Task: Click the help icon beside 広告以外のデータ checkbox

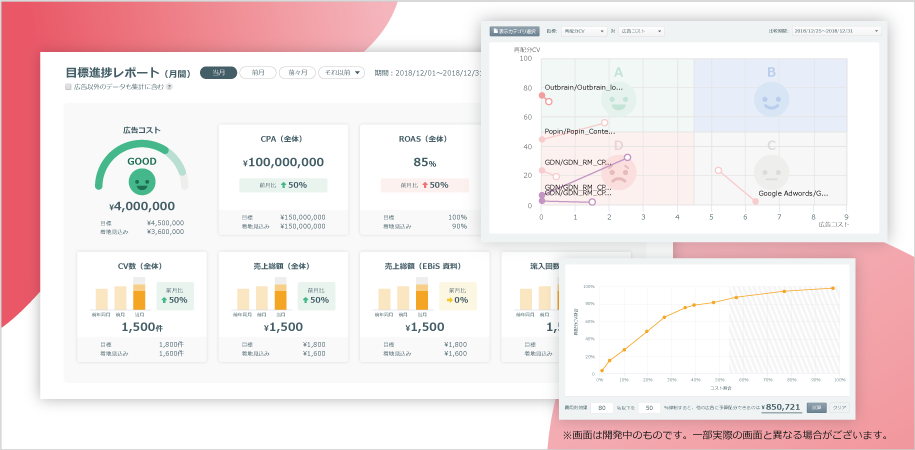Action: click(x=170, y=87)
